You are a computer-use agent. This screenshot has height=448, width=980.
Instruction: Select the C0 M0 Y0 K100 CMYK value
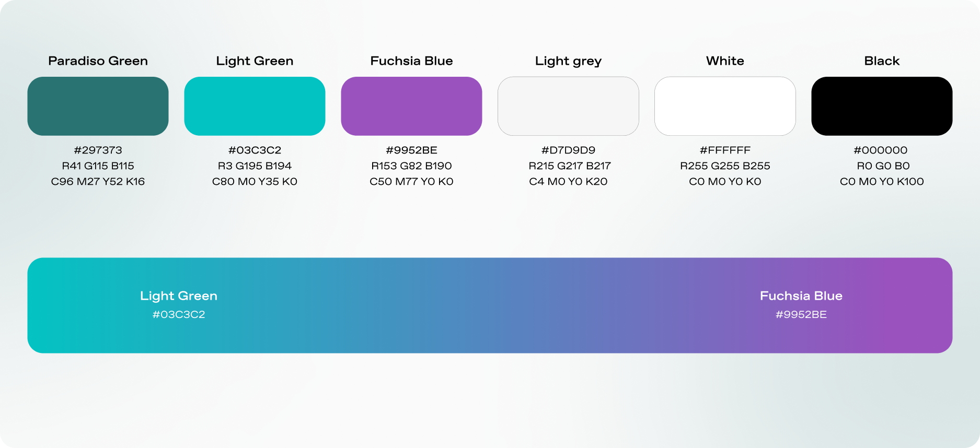pyautogui.click(x=882, y=182)
